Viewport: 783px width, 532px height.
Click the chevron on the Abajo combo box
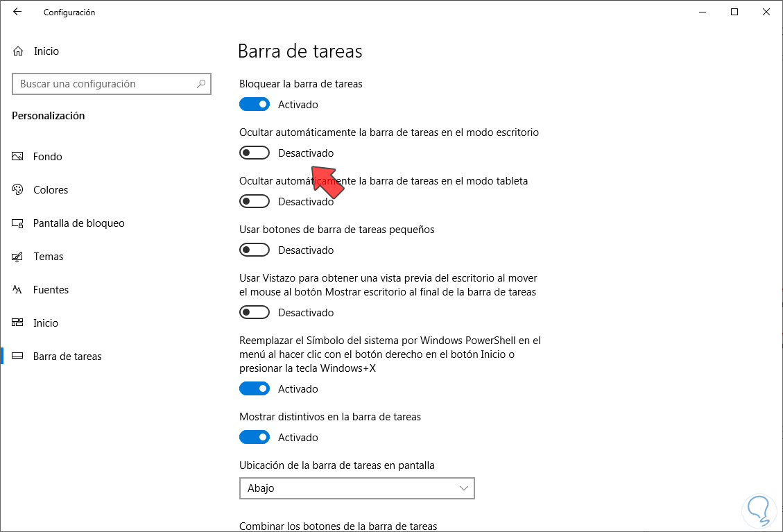[464, 488]
